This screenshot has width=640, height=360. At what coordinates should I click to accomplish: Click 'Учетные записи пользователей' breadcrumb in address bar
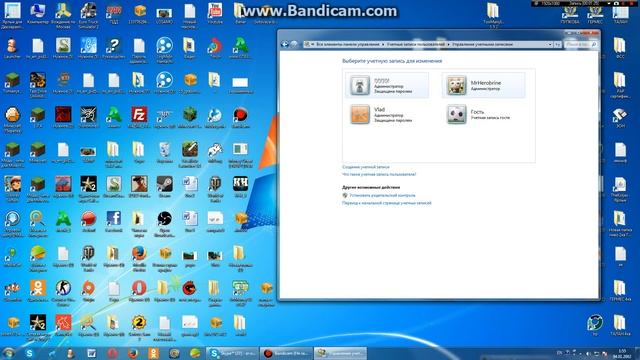[x=416, y=44]
